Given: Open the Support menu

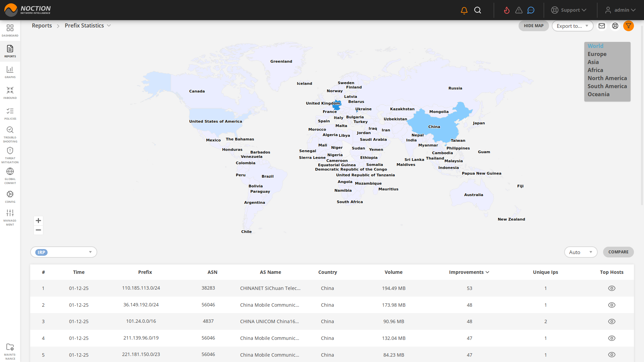Looking at the screenshot, I should tap(570, 10).
